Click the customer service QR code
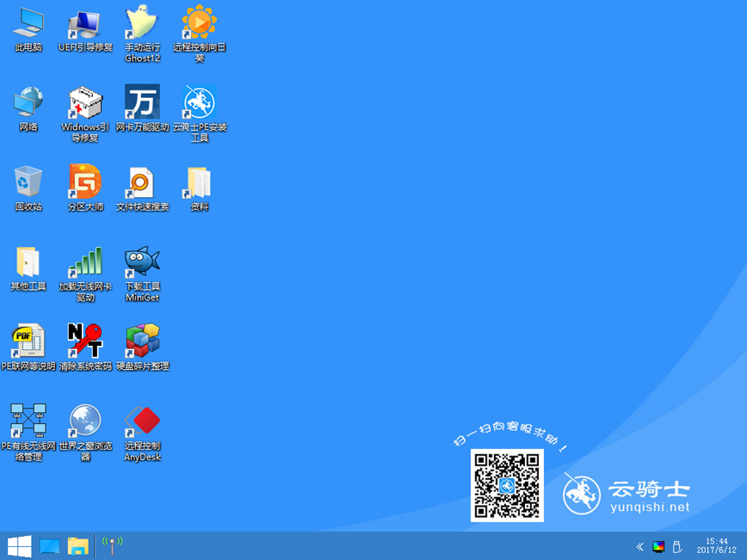The width and height of the screenshot is (747, 560). (x=507, y=485)
